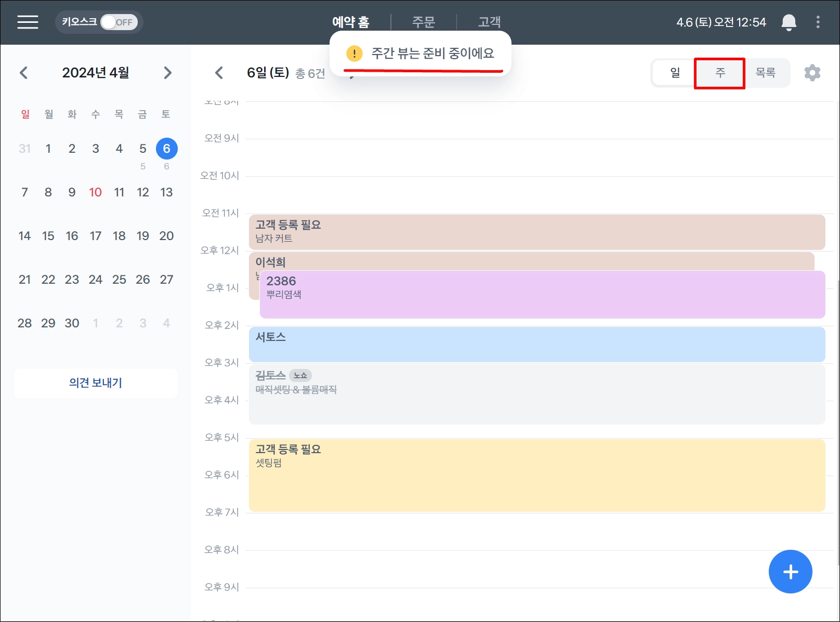Switch to daily view (일)
The height and width of the screenshot is (622, 840).
(x=675, y=73)
